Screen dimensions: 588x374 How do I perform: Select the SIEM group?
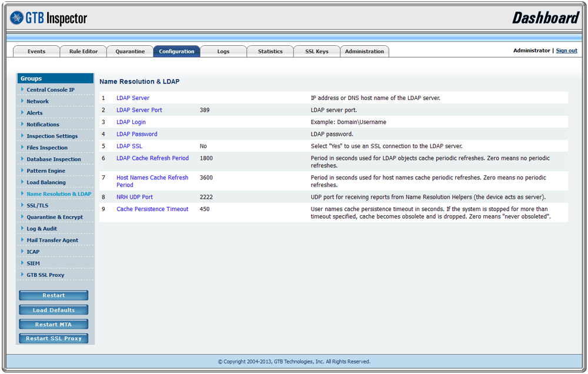pos(33,263)
